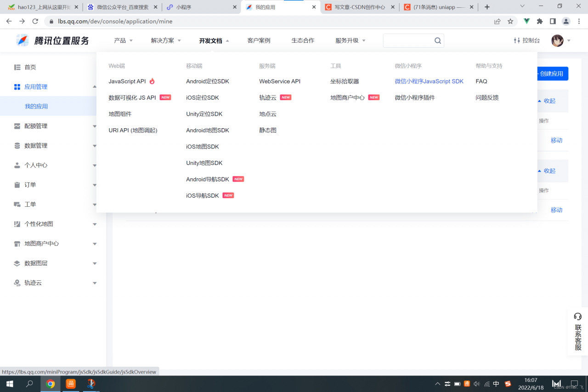Click the 个性化地图 map icon
Image resolution: width=588 pixels, height=392 pixels.
pyautogui.click(x=17, y=224)
